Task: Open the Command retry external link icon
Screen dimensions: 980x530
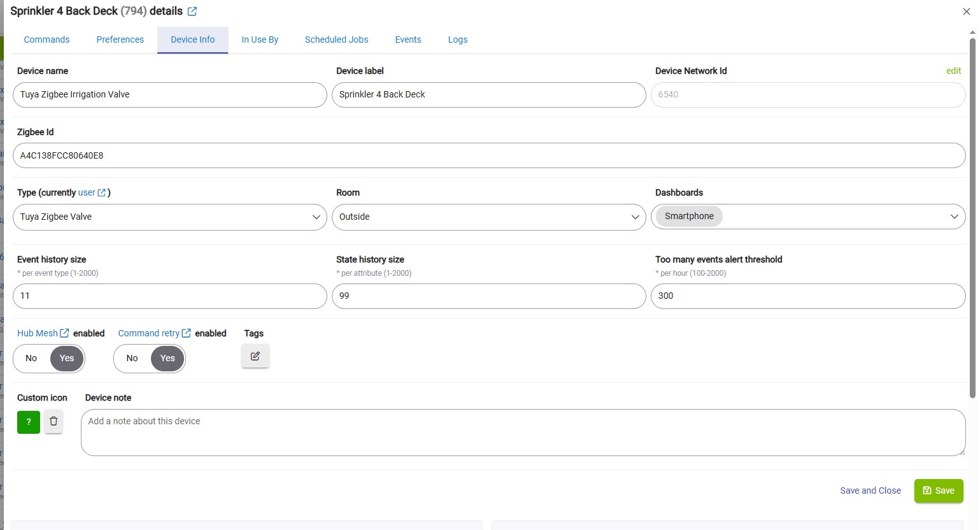Action: click(187, 333)
